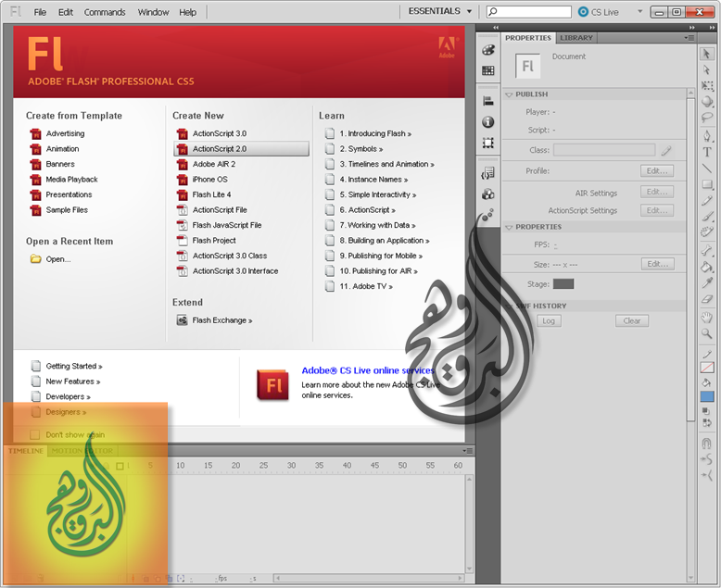This screenshot has width=721, height=588.
Task: Select the Eyedropper tool
Action: click(x=707, y=283)
